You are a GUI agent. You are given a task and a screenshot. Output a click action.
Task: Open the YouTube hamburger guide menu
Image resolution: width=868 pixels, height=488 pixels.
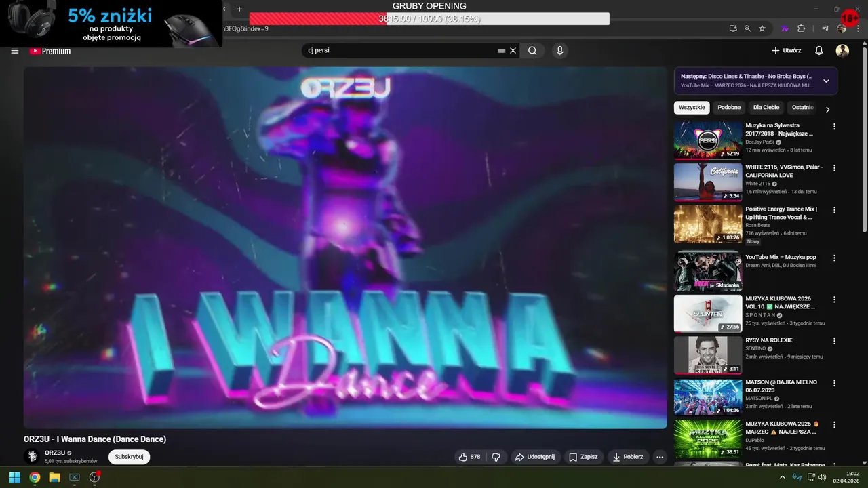pos(14,51)
